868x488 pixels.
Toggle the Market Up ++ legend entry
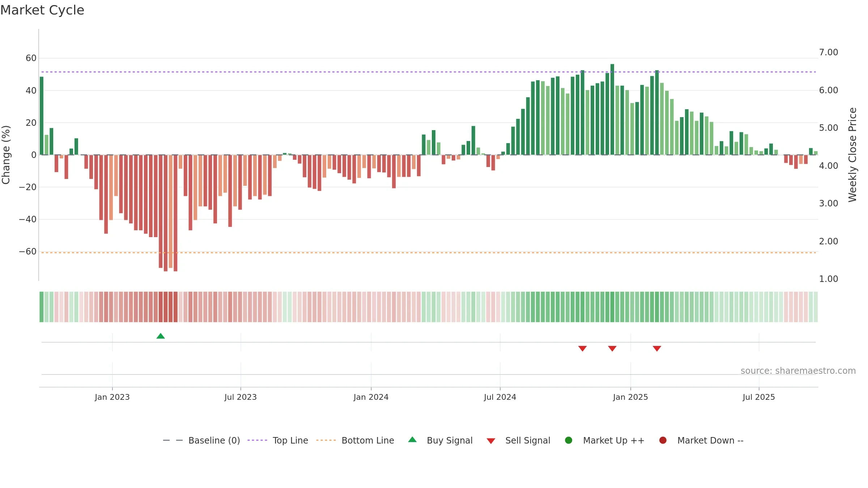click(x=604, y=440)
